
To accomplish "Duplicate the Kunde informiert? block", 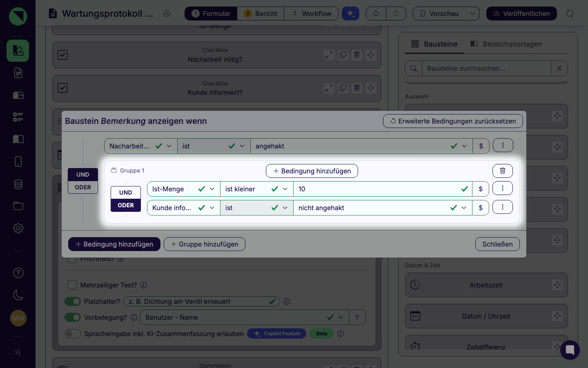I will (x=343, y=88).
